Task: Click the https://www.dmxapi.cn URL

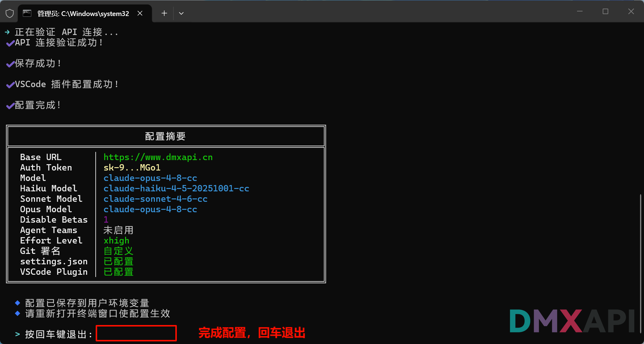Action: tap(158, 157)
